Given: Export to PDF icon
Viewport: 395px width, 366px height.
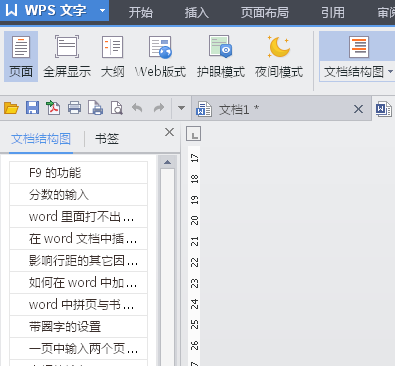Looking at the screenshot, I should (x=53, y=108).
